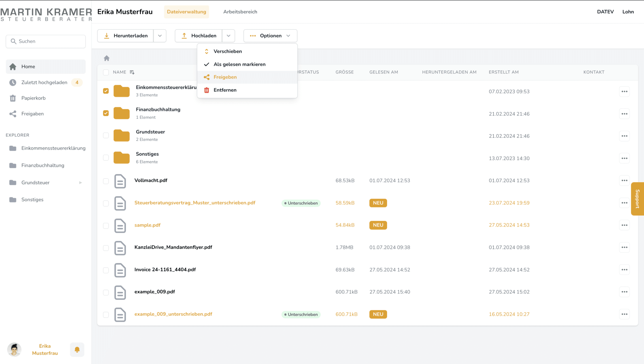Open the three-dot actions for KanzleiDrive_Mandantenflyer.pdf
Image resolution: width=644 pixels, height=364 pixels.
point(624,247)
